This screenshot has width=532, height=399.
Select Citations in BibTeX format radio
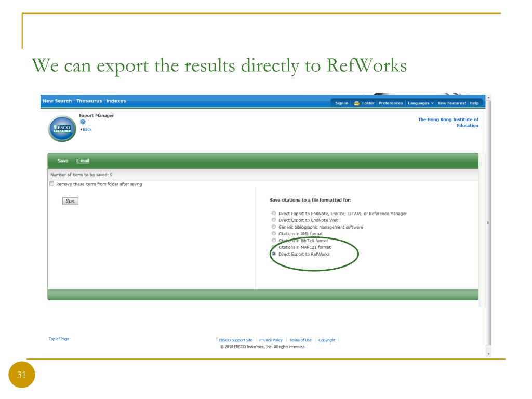click(273, 241)
